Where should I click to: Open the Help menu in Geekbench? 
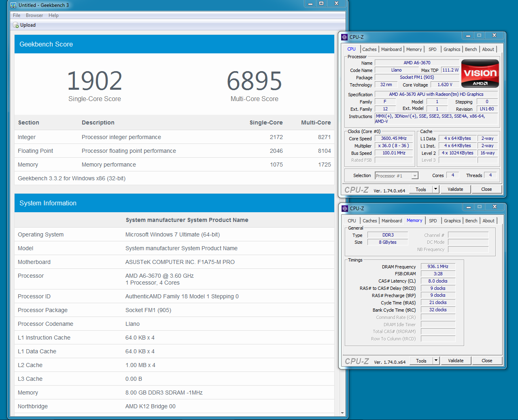point(53,15)
